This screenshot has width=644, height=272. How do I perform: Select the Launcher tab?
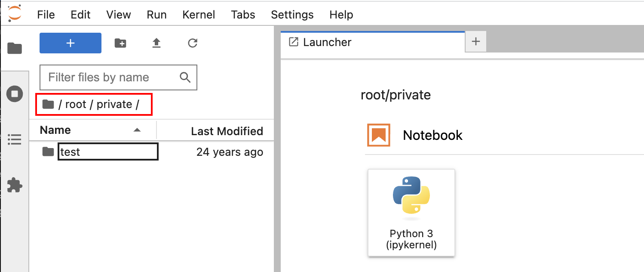327,42
